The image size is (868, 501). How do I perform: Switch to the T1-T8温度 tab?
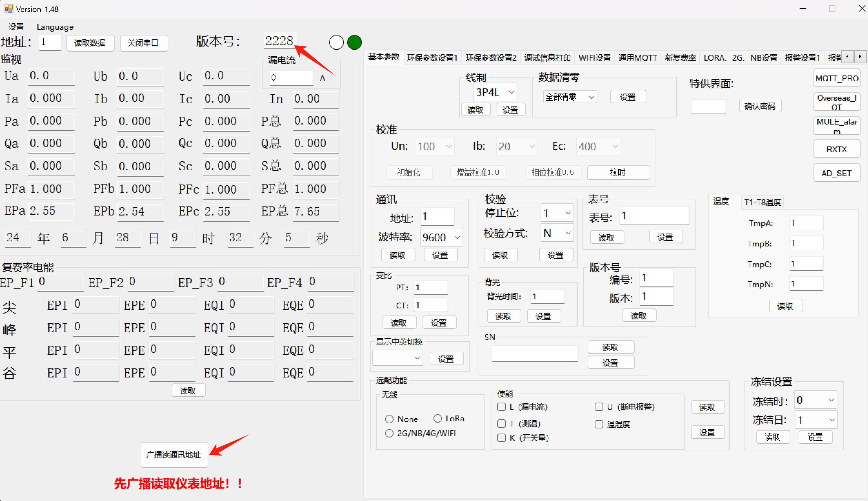coord(762,202)
